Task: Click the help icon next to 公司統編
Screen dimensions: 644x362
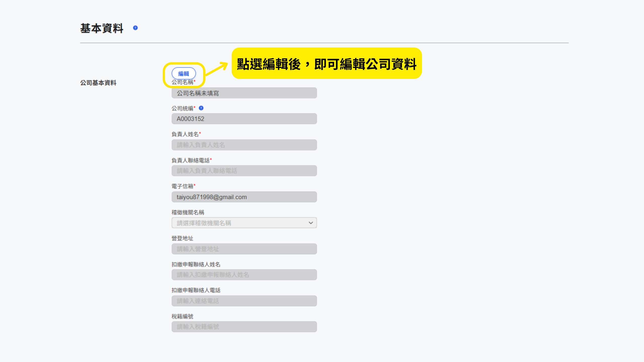Action: tap(201, 108)
